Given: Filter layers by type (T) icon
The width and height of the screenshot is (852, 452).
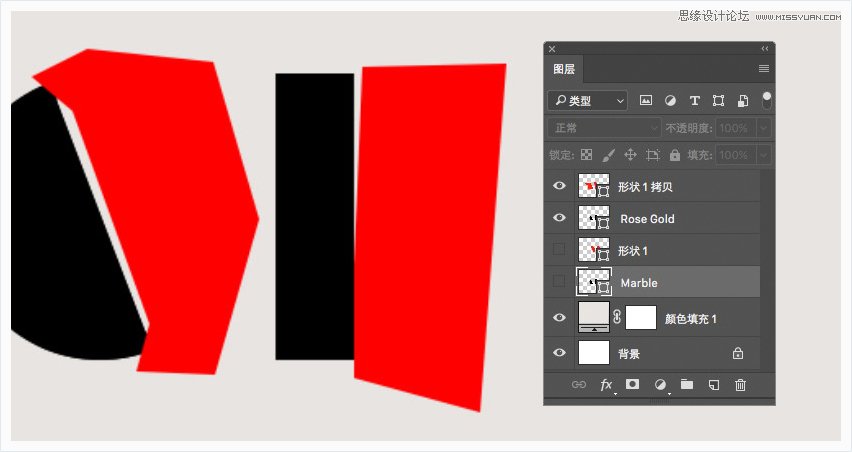Looking at the screenshot, I should point(694,101).
